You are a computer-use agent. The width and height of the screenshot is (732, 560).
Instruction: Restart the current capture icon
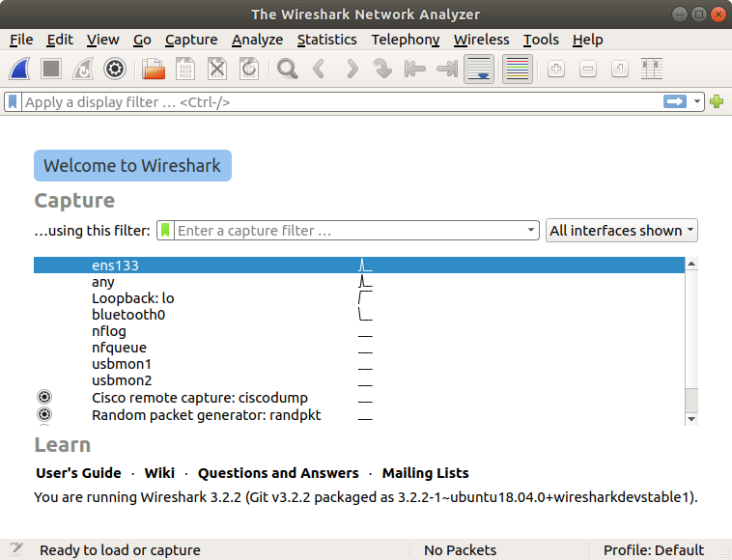83,70
